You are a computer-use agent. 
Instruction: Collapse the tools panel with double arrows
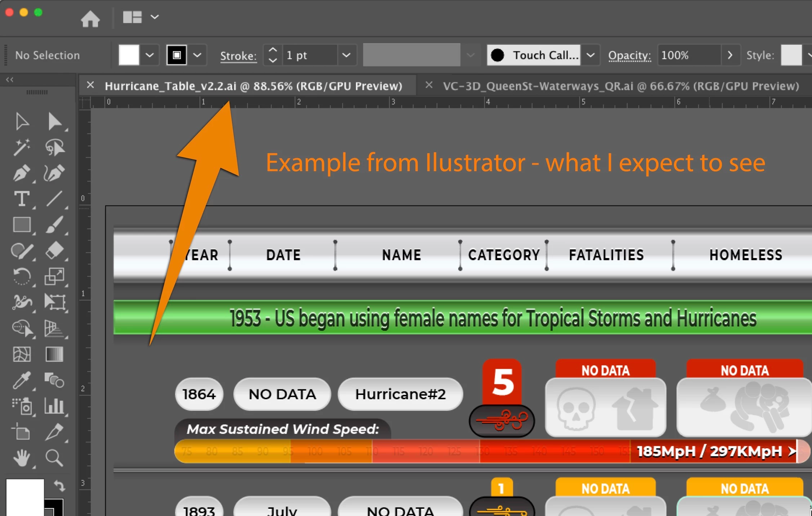[10, 80]
